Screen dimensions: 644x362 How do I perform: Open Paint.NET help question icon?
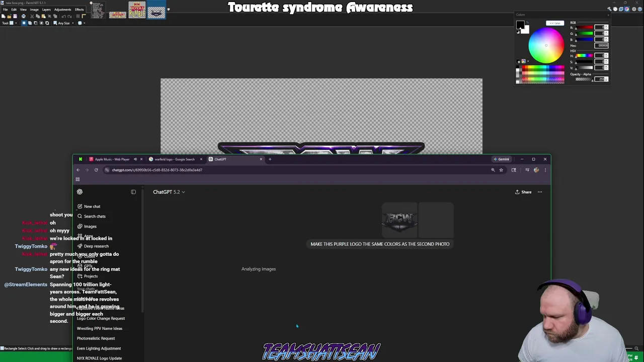[640, 9]
